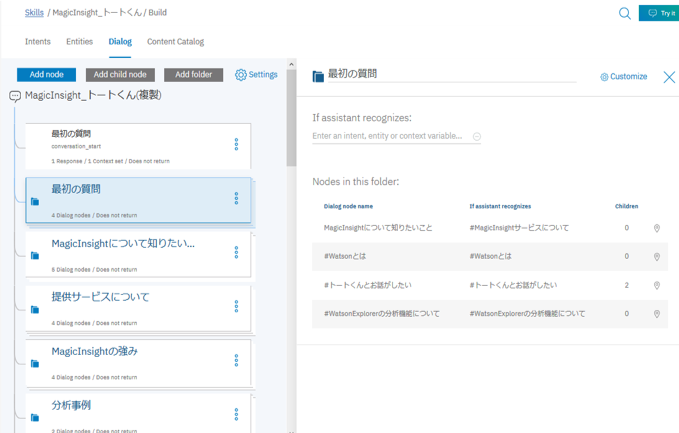This screenshot has height=433, width=679.
Task: Click folder icon on MagicInsightについて知りたい node
Action: (x=35, y=255)
